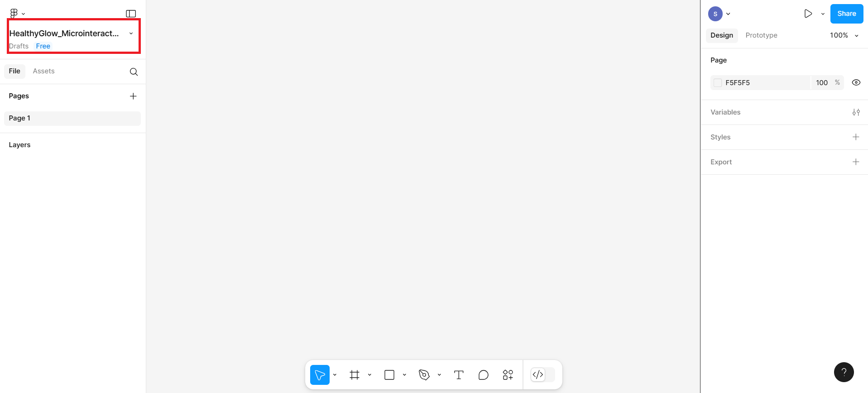Toggle the sidebar panel layout icon
This screenshot has height=393, width=868.
pos(131,14)
